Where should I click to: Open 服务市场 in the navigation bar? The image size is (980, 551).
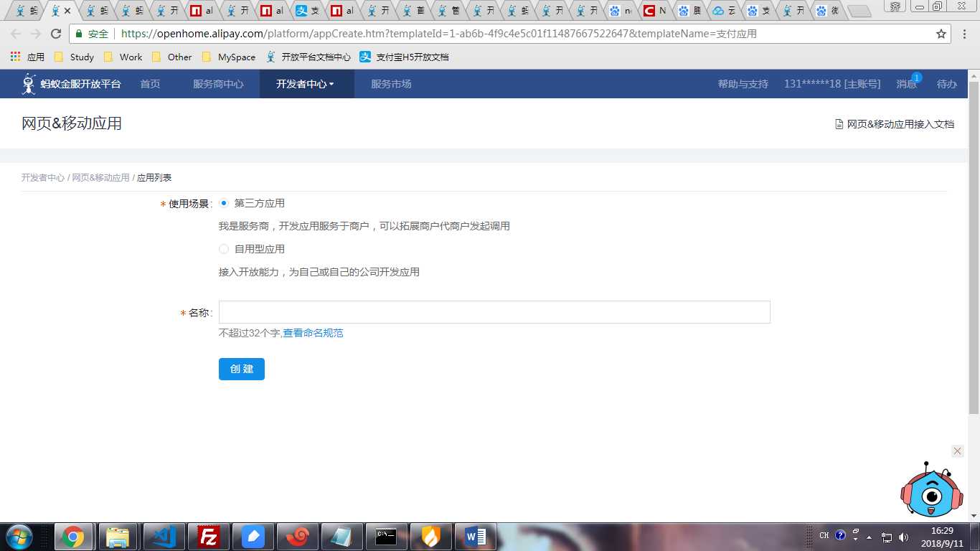(391, 84)
